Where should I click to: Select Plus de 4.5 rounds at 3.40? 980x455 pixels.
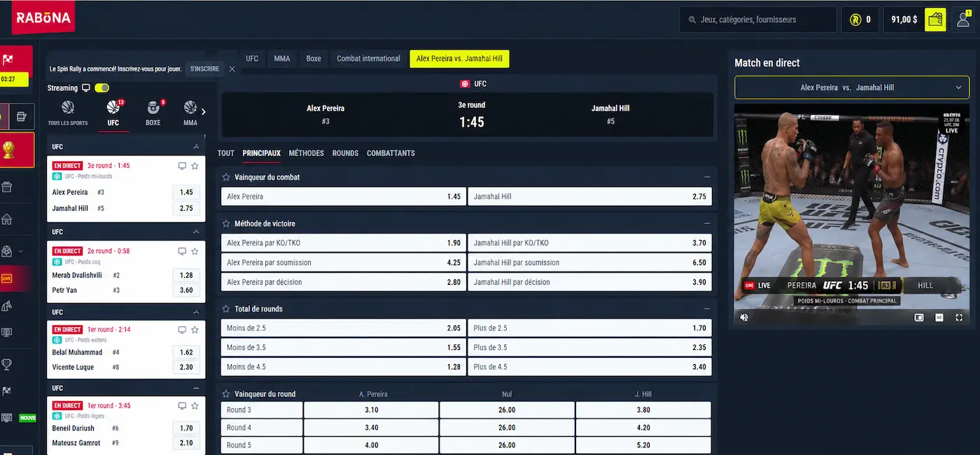coord(590,367)
